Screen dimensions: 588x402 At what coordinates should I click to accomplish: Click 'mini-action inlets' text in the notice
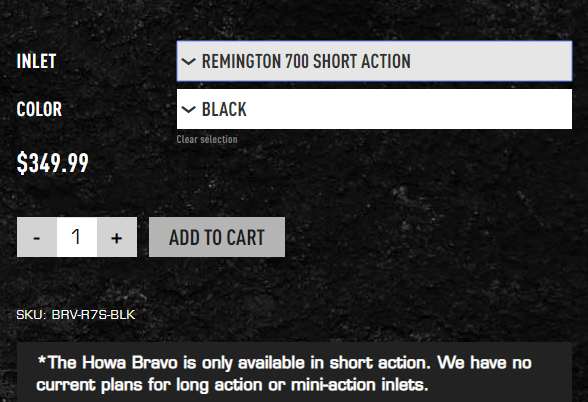360,385
